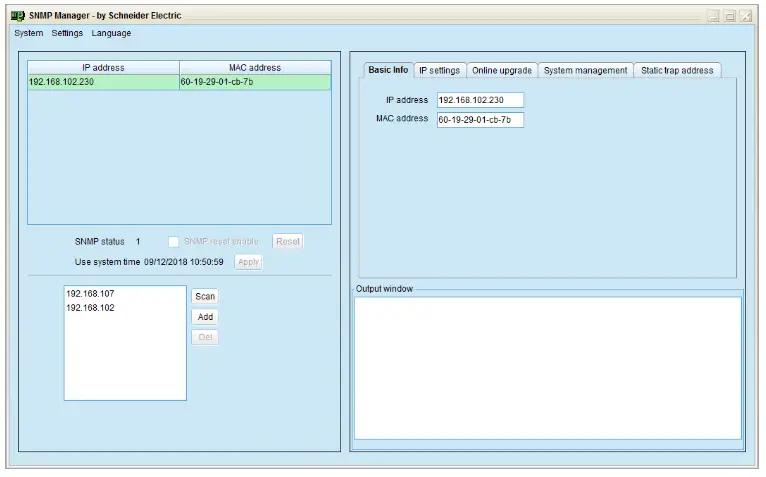This screenshot has height=477, width=766.
Task: Click the IP address column header
Action: click(x=104, y=67)
